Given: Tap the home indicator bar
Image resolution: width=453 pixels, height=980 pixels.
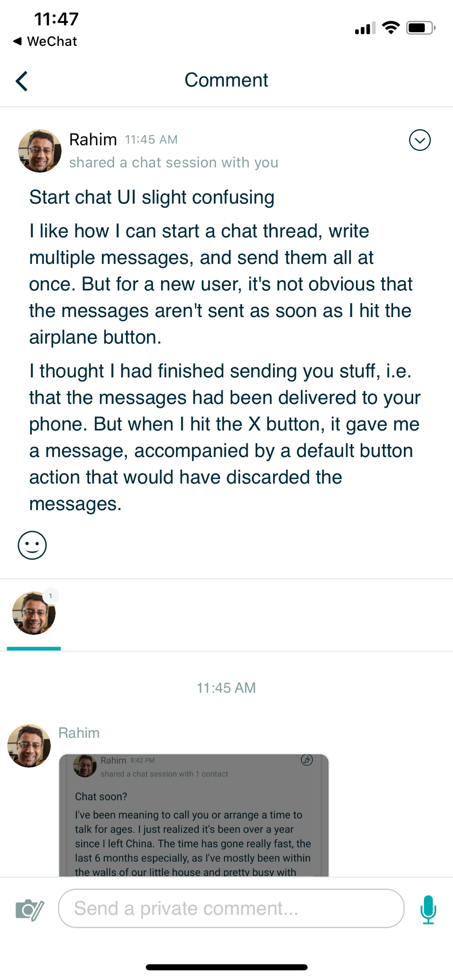Looking at the screenshot, I should [226, 967].
